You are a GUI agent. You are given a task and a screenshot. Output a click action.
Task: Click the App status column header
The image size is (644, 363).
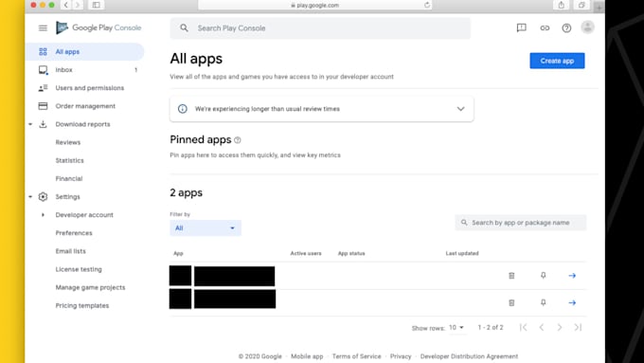pos(351,253)
